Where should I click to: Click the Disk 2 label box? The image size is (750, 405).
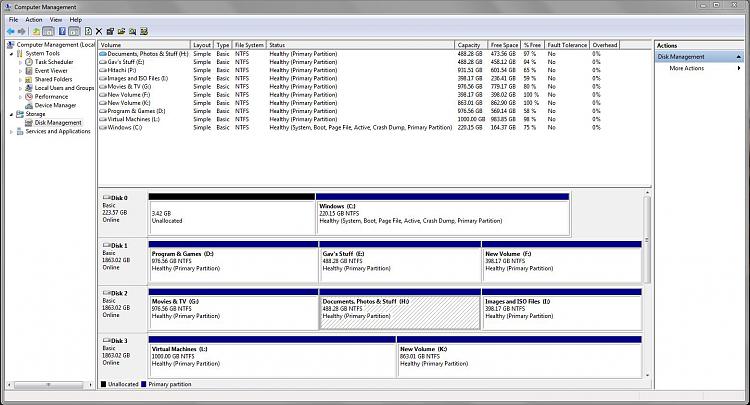click(x=123, y=309)
